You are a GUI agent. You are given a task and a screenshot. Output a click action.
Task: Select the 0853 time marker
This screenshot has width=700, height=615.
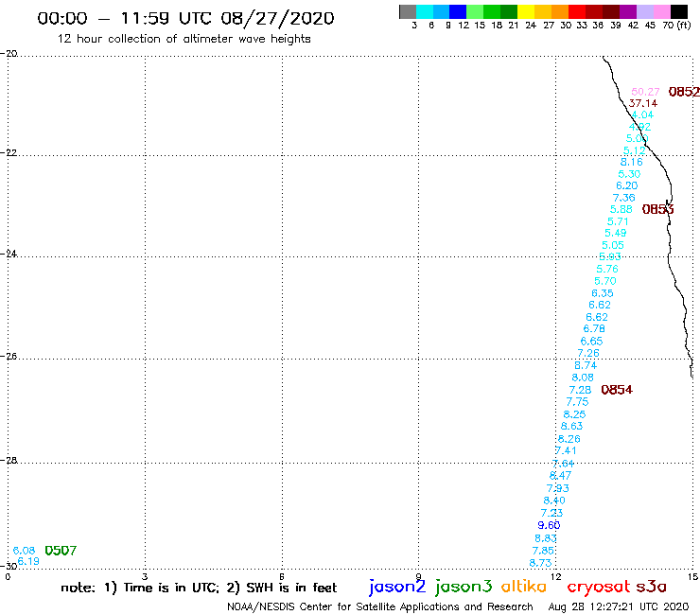tap(658, 209)
